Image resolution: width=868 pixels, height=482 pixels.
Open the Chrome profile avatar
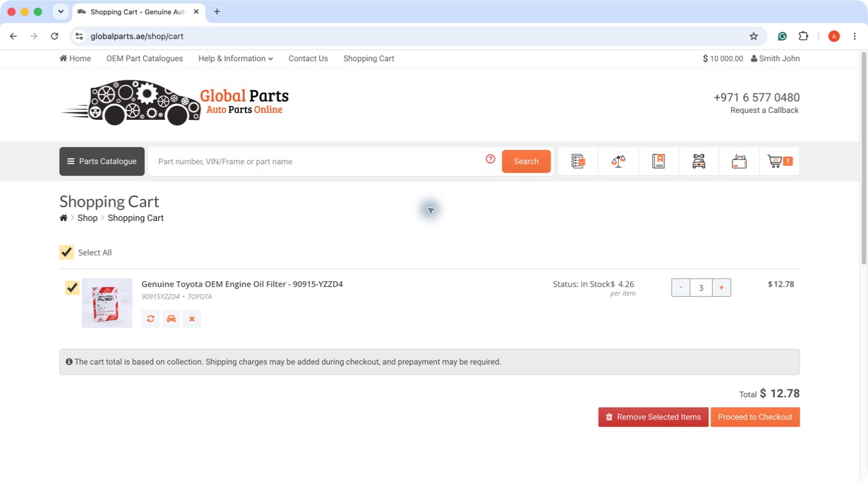click(834, 36)
